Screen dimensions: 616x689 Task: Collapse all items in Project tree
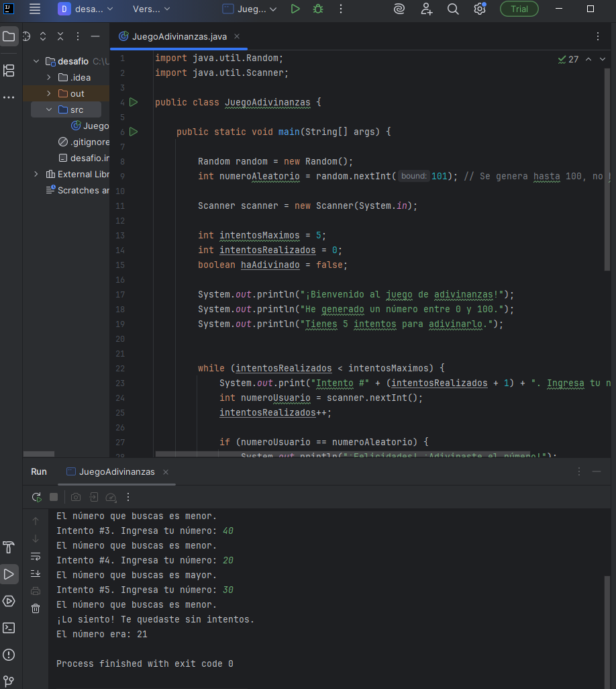tap(60, 36)
